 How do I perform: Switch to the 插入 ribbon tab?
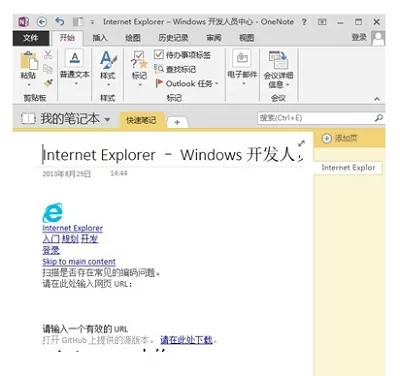pyautogui.click(x=100, y=38)
